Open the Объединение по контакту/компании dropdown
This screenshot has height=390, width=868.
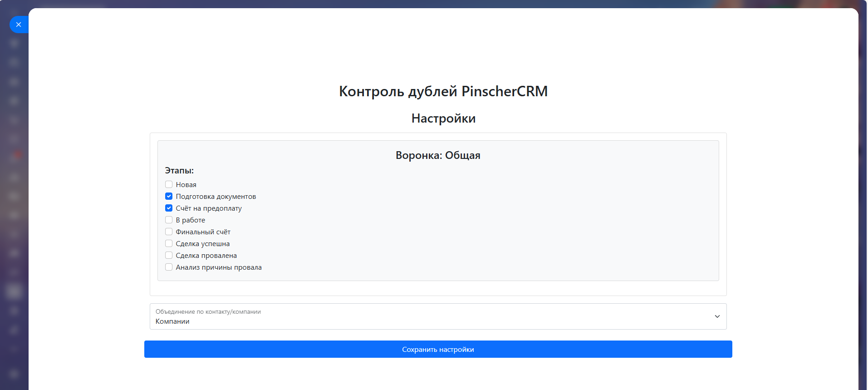tap(438, 316)
